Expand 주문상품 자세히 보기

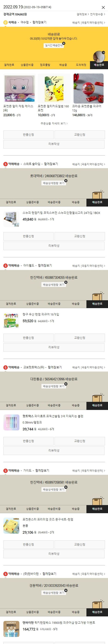point(54,124)
